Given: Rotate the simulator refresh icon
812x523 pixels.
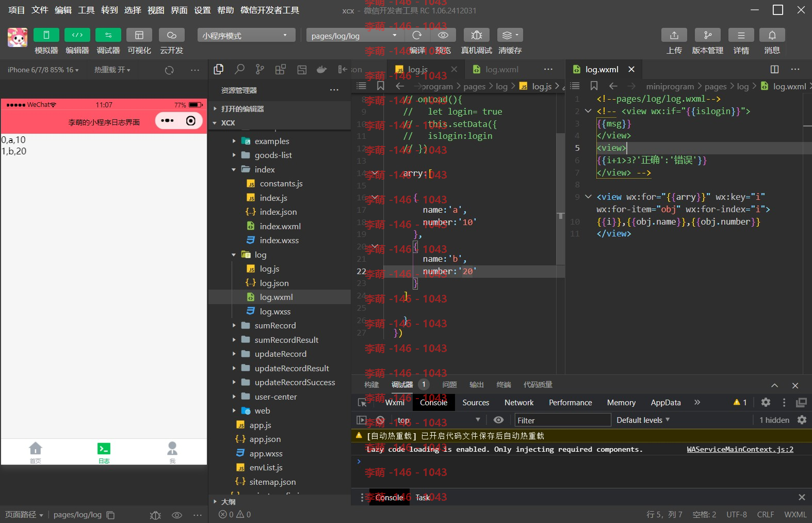Looking at the screenshot, I should coord(169,70).
